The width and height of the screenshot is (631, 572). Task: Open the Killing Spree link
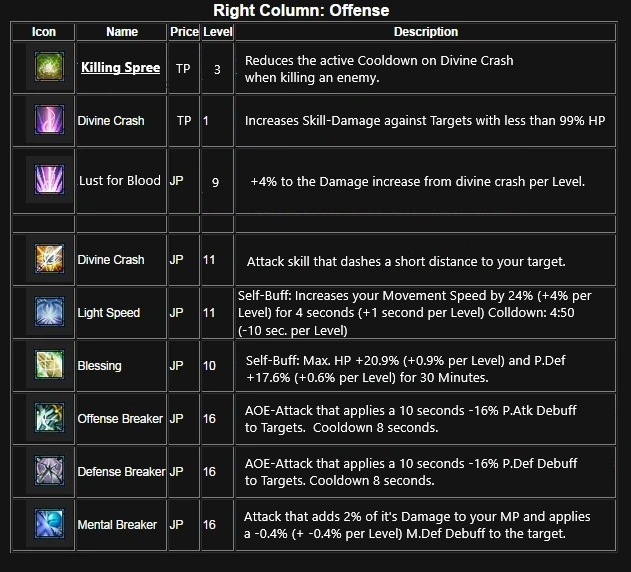coord(120,68)
